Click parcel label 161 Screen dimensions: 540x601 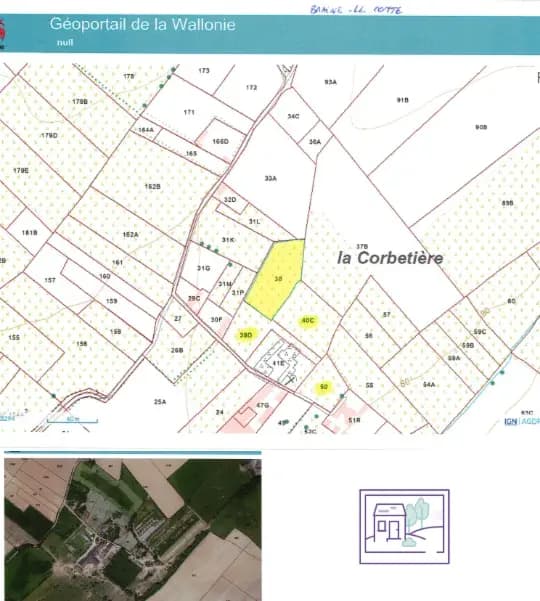[117, 262]
